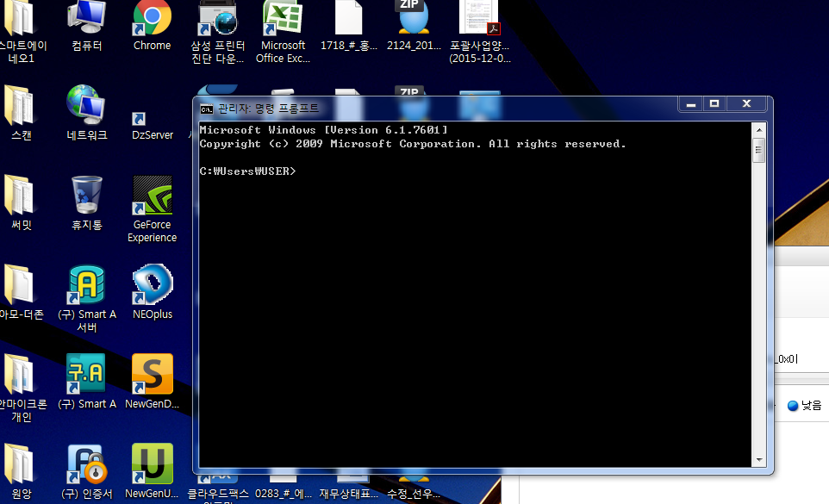The width and height of the screenshot is (829, 504).
Task: Open the 원앙 folder
Action: [20, 471]
